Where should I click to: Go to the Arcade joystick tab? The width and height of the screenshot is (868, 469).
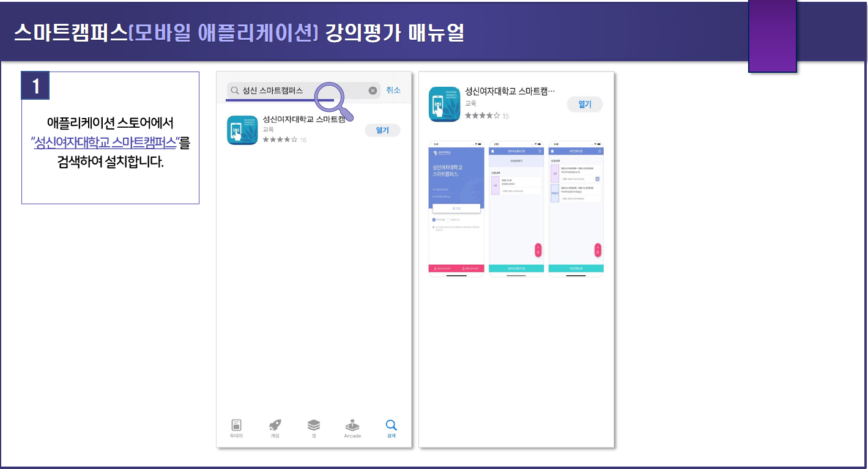click(352, 426)
